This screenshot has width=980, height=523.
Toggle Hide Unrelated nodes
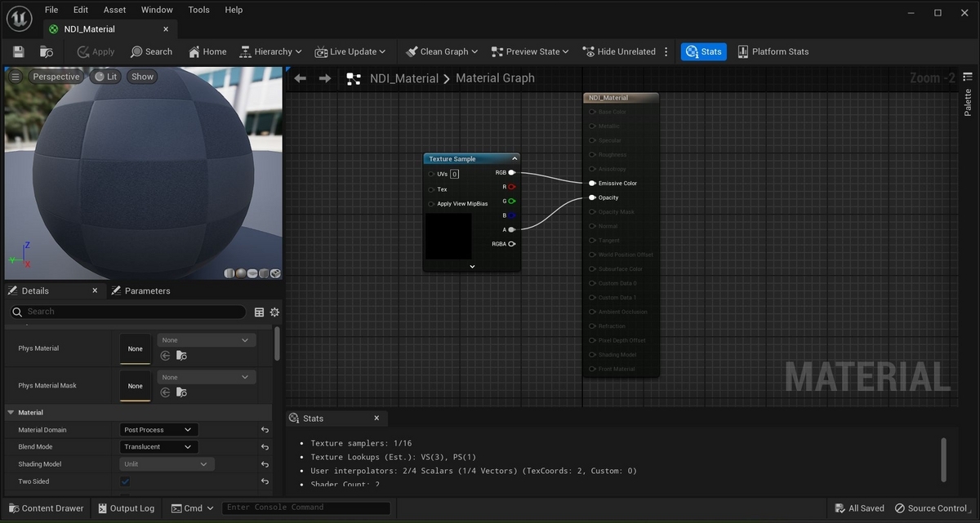tap(620, 51)
